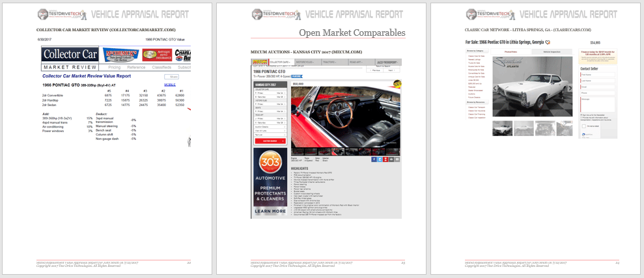Click the Share button on value report
This screenshot has height=278, width=644.
pyautogui.click(x=172, y=76)
